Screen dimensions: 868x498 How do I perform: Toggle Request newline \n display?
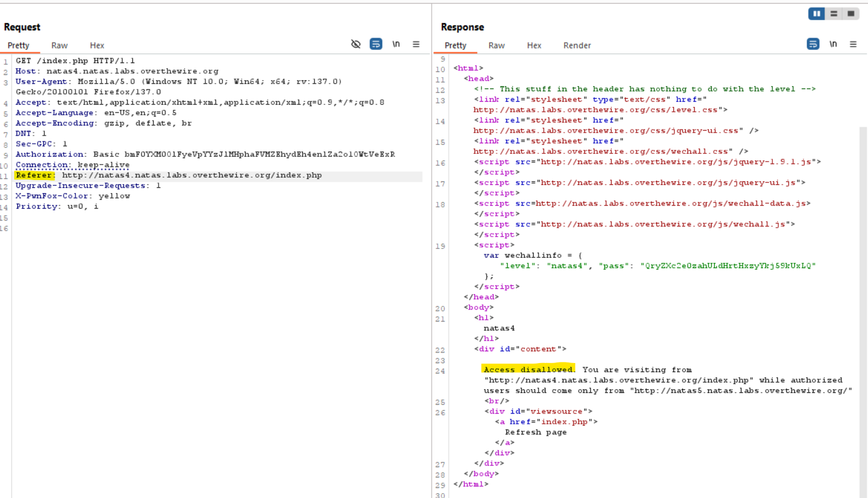coord(396,44)
